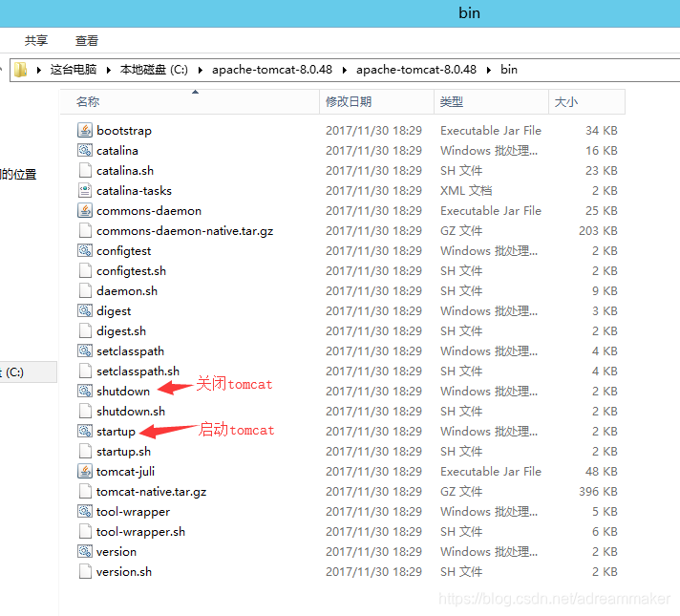
Task: Select the startup file name
Action: pos(116,432)
